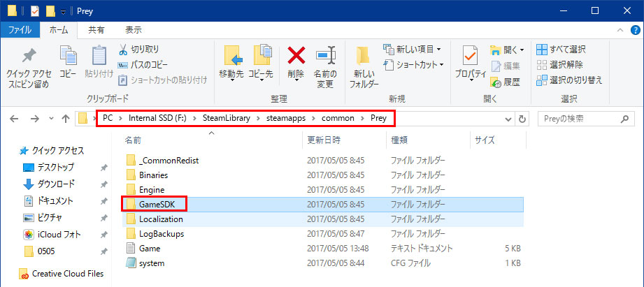Copy path with パスのコピー

pyautogui.click(x=143, y=65)
